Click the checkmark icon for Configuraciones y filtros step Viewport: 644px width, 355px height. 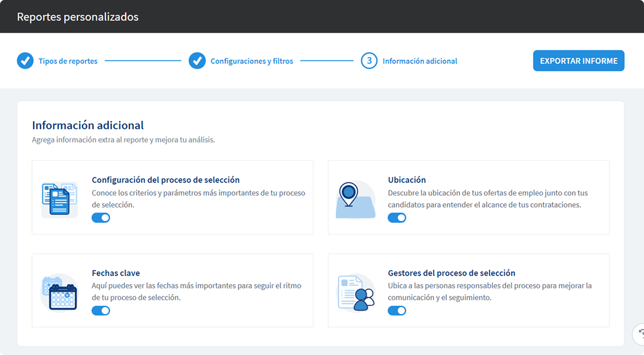[198, 61]
